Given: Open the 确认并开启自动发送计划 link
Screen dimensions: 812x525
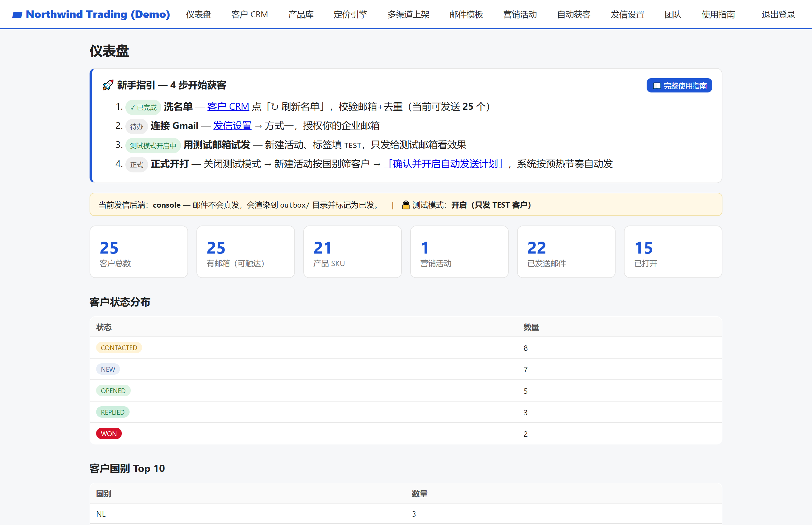Looking at the screenshot, I should click(445, 164).
